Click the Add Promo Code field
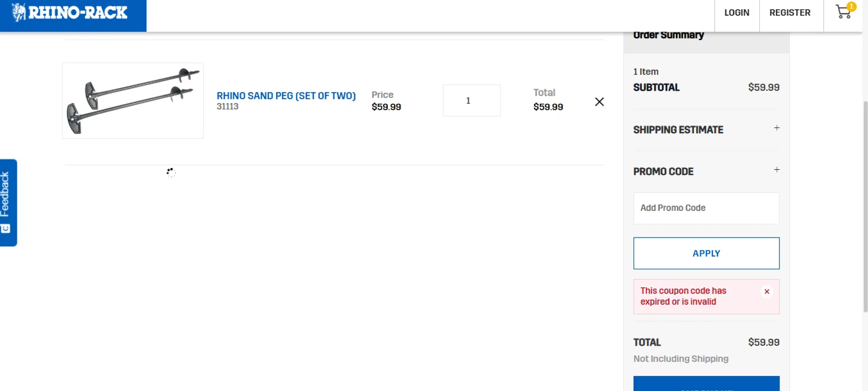 [x=706, y=208]
